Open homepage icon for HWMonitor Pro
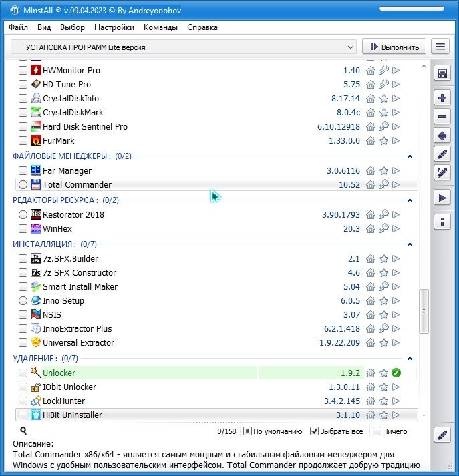Image resolution: width=459 pixels, height=476 pixels. (x=371, y=70)
